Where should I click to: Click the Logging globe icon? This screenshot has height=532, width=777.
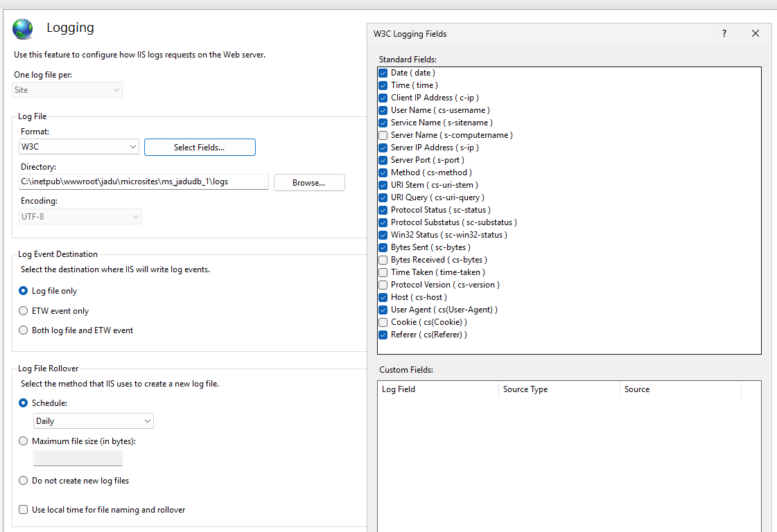(23, 29)
